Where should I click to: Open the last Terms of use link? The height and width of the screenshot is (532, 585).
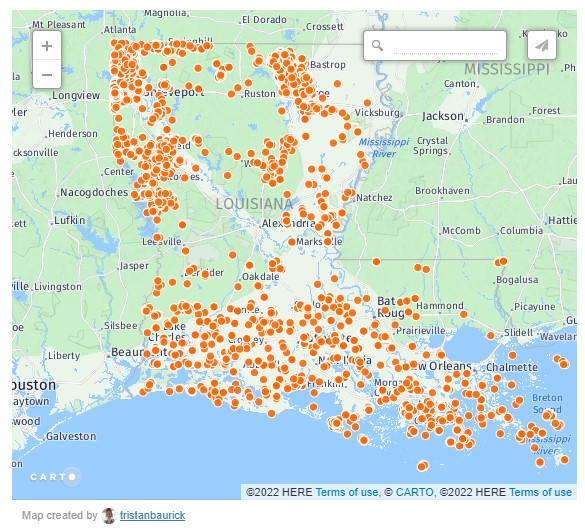[x=540, y=492]
